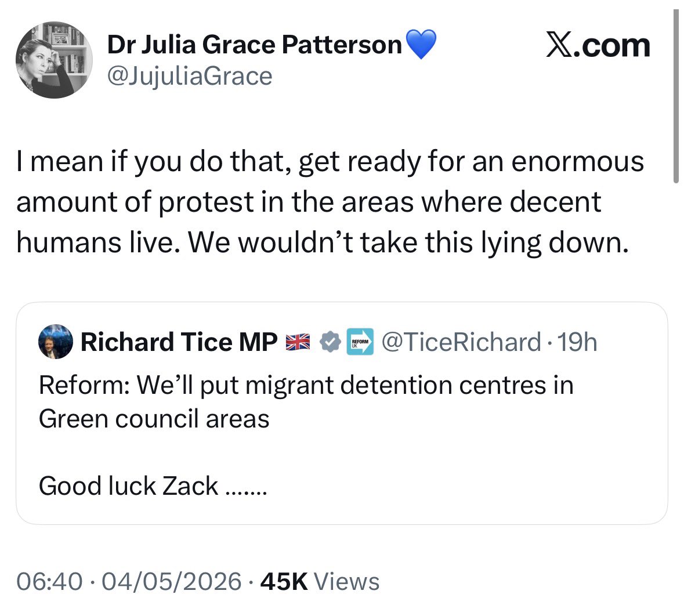This screenshot has width=684, height=616.
Task: Open Richard Tice MP's avatar thumbnail
Action: tap(55, 342)
